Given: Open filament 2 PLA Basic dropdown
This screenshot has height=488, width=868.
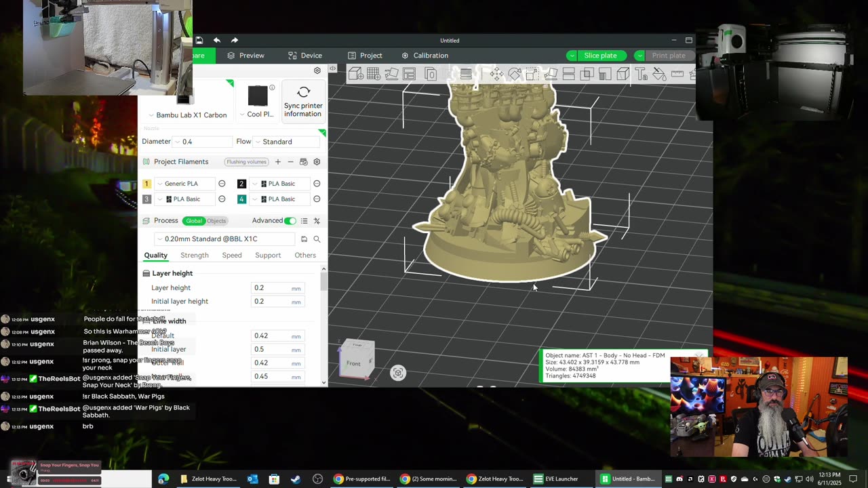Looking at the screenshot, I should click(x=279, y=184).
